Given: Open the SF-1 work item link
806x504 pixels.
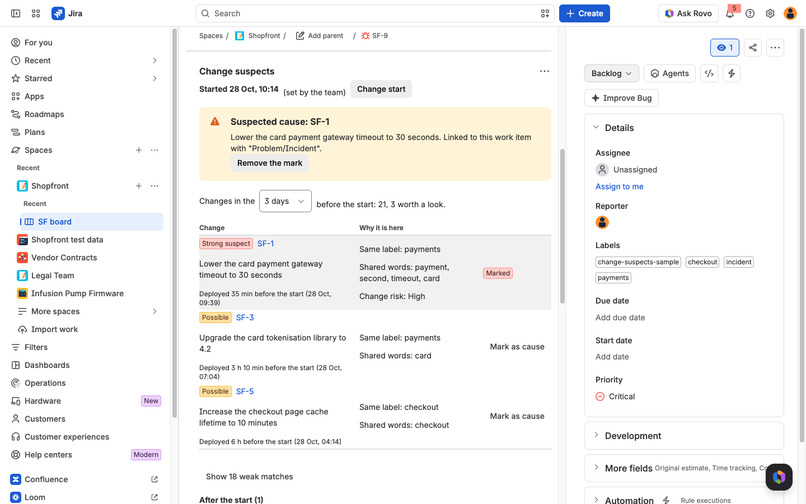Looking at the screenshot, I should pos(266,244).
